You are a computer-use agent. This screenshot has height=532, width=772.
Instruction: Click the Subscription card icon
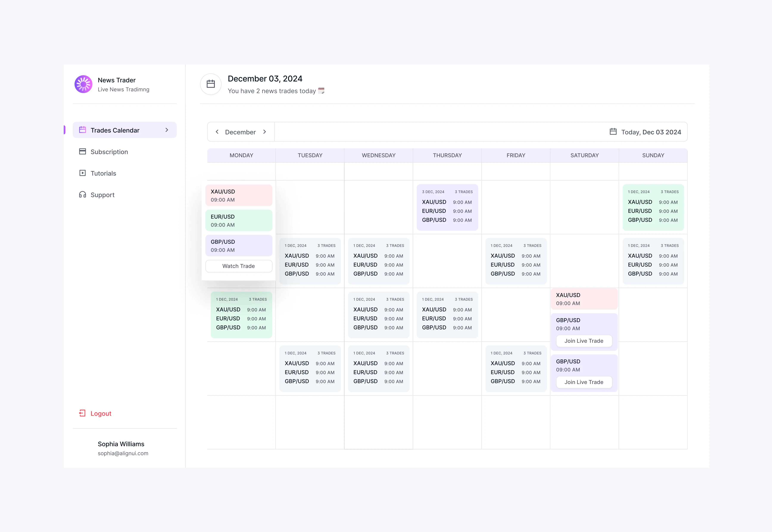[x=82, y=151]
